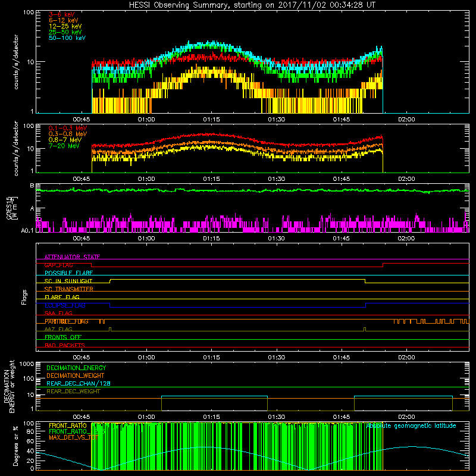Click the 01:45 tick under the MeV panel
Screen dimensions: 476x476
[341, 179]
